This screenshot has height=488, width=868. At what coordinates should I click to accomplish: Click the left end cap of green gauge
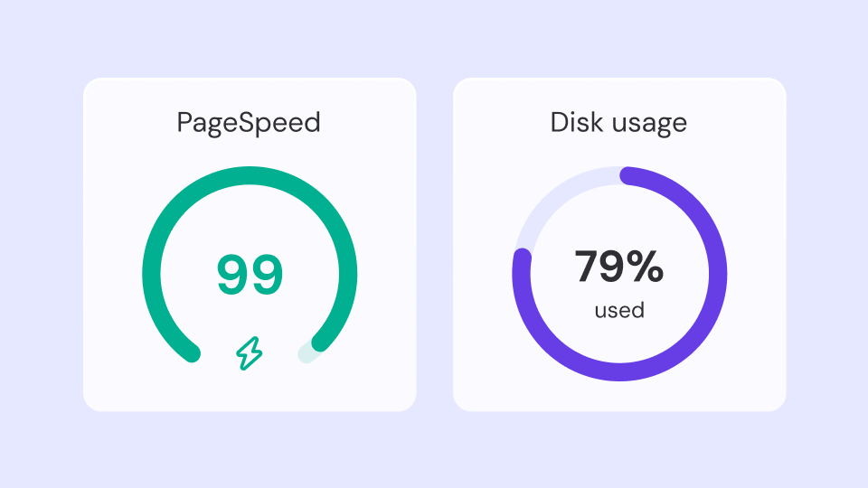pyautogui.click(x=192, y=353)
